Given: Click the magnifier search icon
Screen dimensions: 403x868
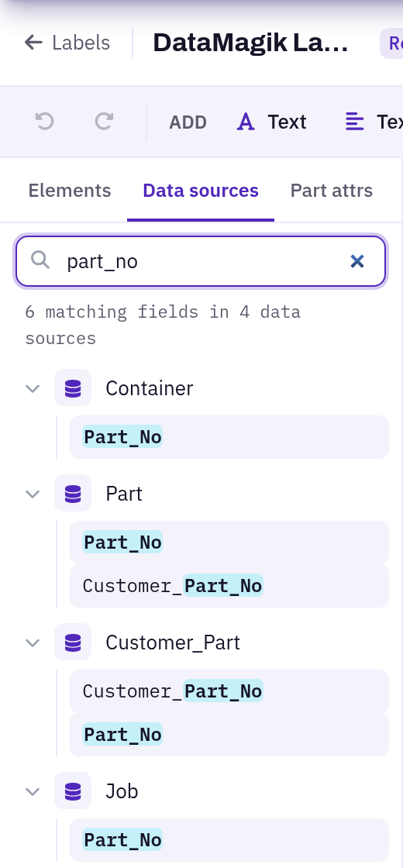Looking at the screenshot, I should click(x=40, y=259).
